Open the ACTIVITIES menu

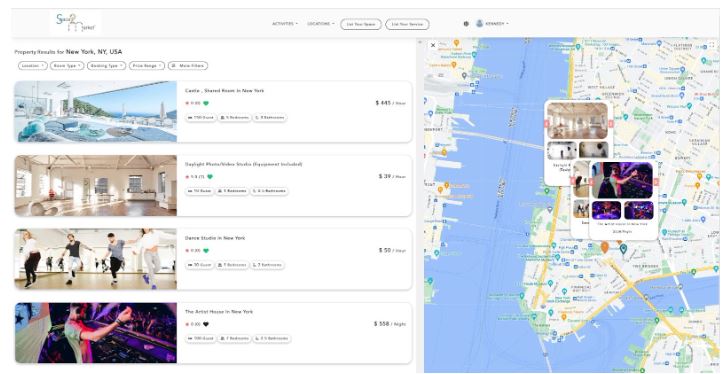pos(284,24)
